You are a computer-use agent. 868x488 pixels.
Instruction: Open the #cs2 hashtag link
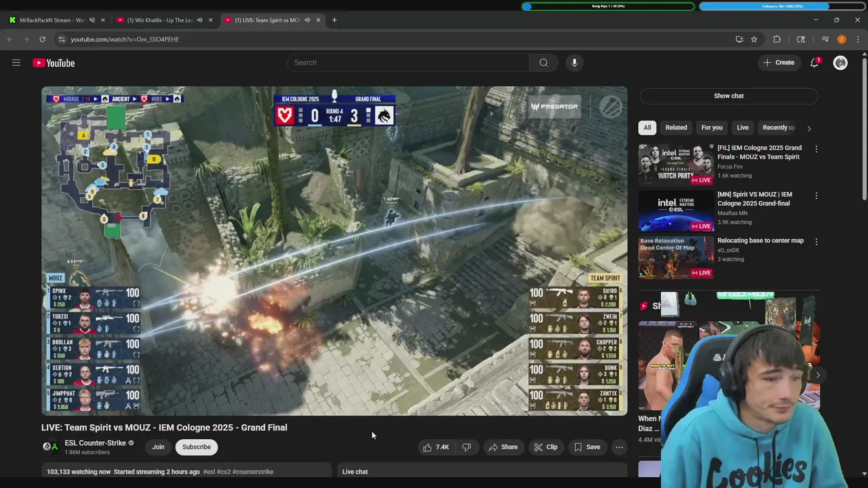tap(224, 472)
